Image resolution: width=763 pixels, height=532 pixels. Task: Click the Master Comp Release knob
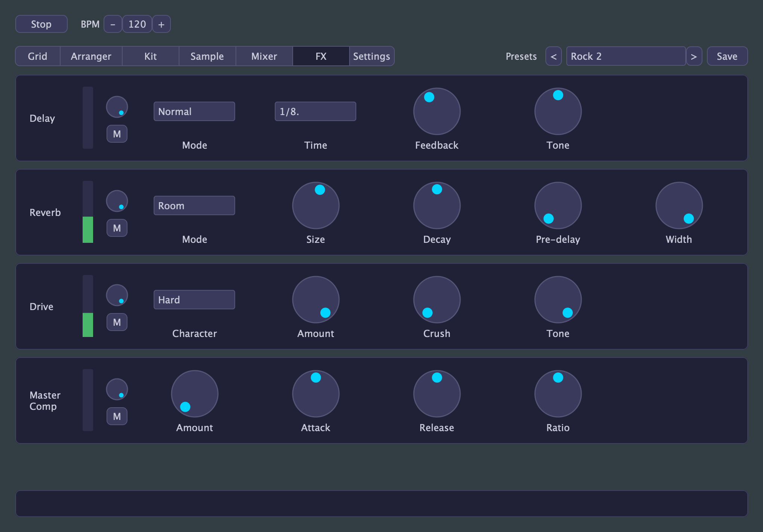(x=437, y=394)
